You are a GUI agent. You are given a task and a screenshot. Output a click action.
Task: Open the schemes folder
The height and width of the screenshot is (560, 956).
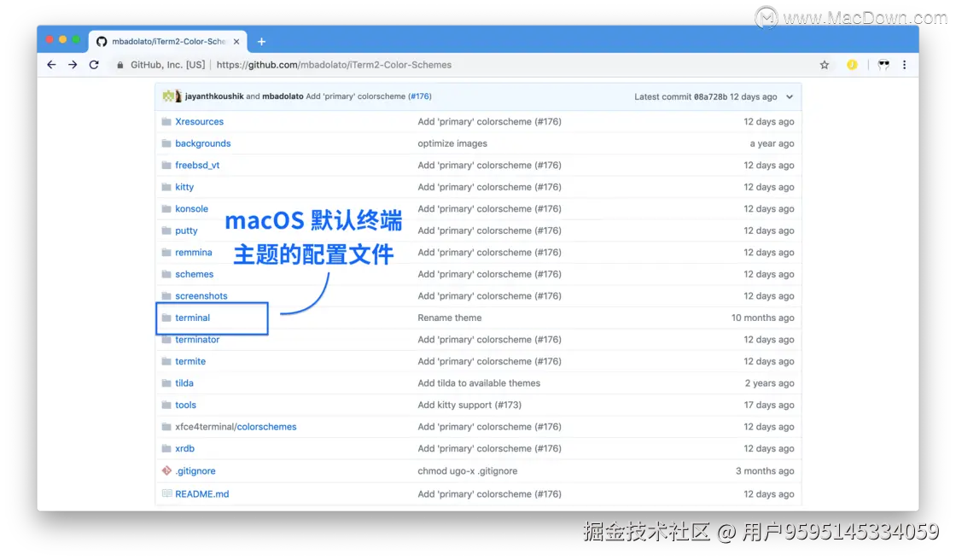194,275
